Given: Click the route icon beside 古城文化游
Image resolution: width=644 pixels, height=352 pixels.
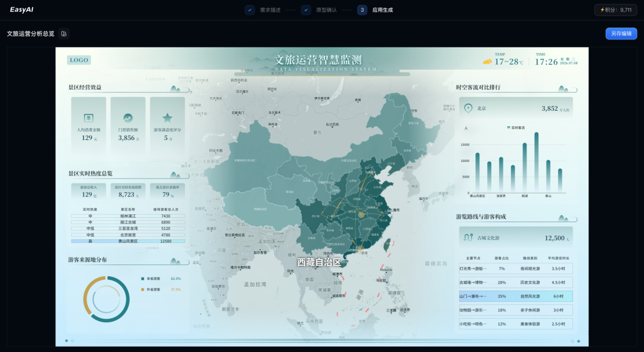Looking at the screenshot, I should click(x=468, y=238).
